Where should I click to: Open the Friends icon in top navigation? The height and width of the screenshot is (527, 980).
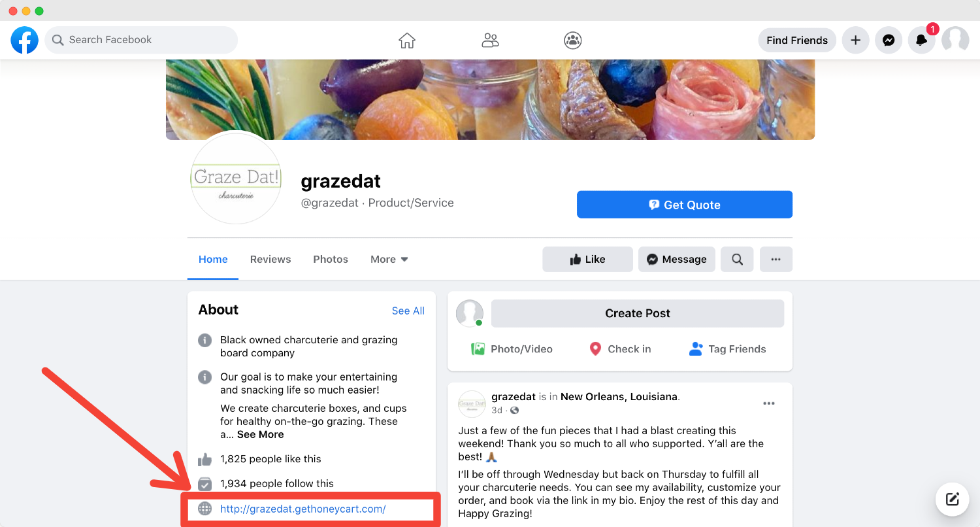pyautogui.click(x=490, y=40)
